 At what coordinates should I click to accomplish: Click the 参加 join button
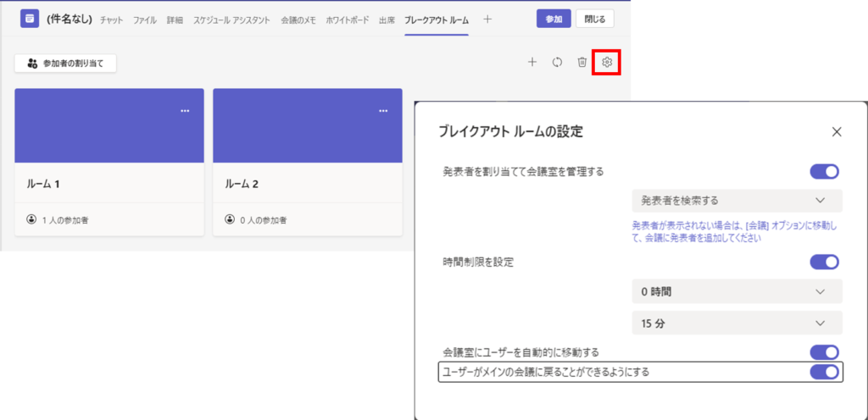click(554, 19)
